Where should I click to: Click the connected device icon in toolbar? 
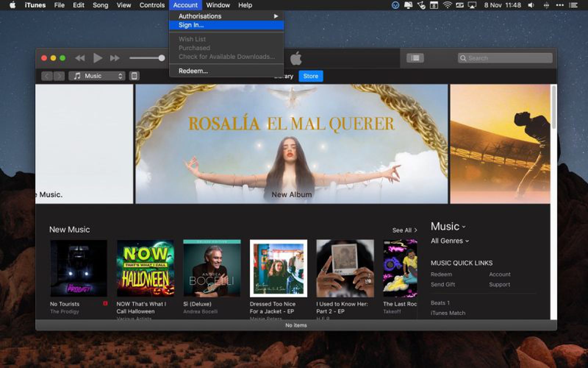tap(135, 76)
